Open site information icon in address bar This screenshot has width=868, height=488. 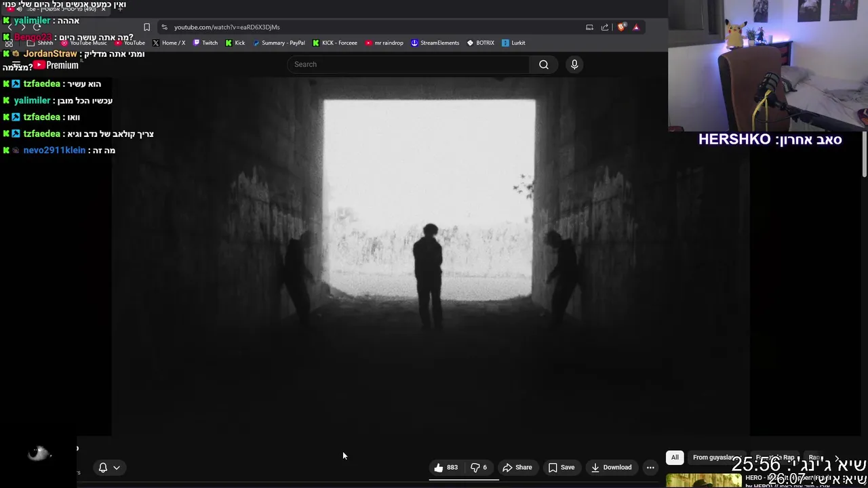pyautogui.click(x=164, y=27)
